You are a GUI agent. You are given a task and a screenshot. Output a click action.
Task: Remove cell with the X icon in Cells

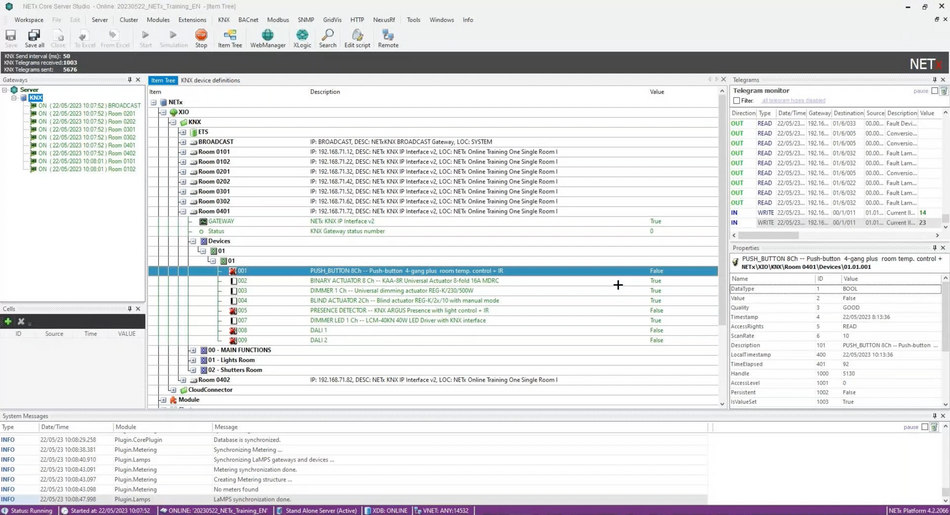pos(21,322)
